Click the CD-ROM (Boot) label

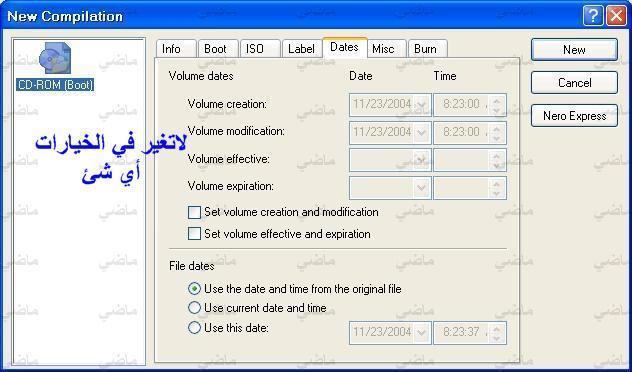pos(55,85)
